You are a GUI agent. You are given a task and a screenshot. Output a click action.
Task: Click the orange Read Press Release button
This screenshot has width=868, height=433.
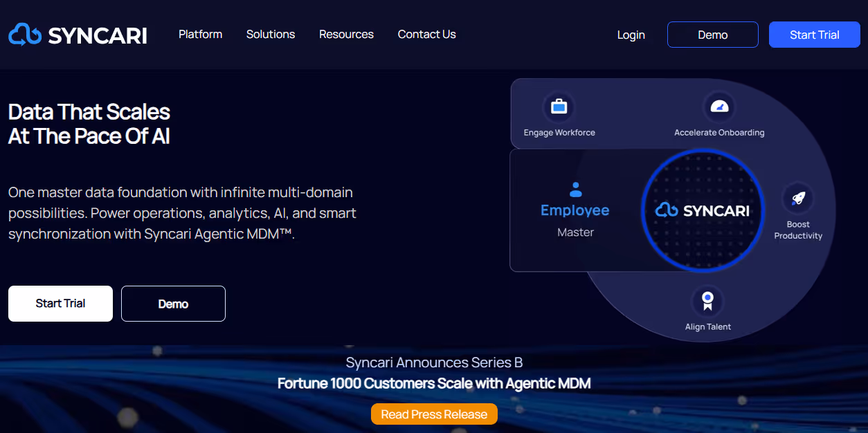[434, 414]
